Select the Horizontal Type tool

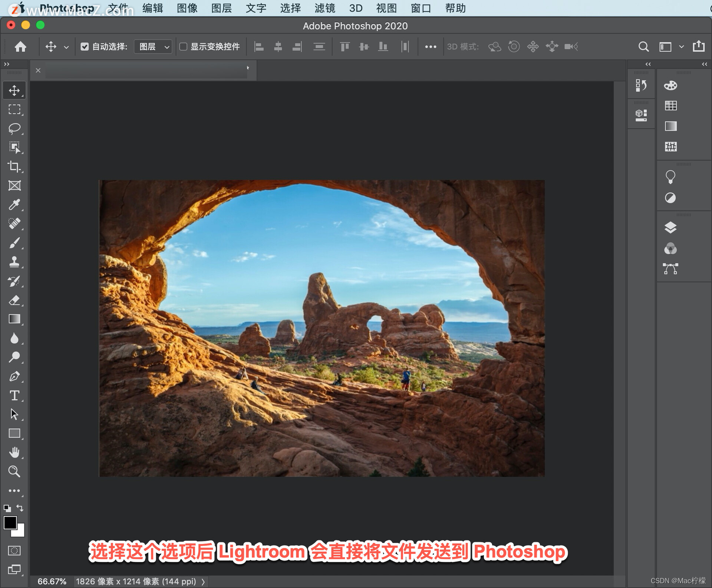14,395
